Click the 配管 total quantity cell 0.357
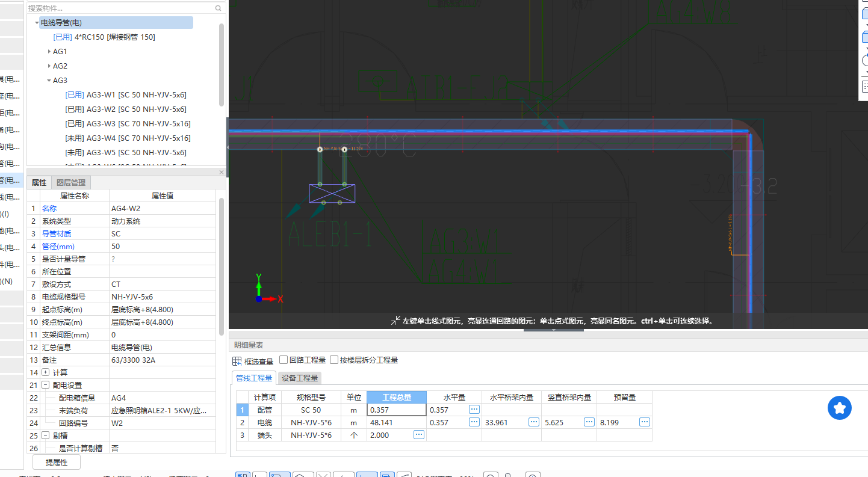This screenshot has width=868, height=477. [x=397, y=410]
